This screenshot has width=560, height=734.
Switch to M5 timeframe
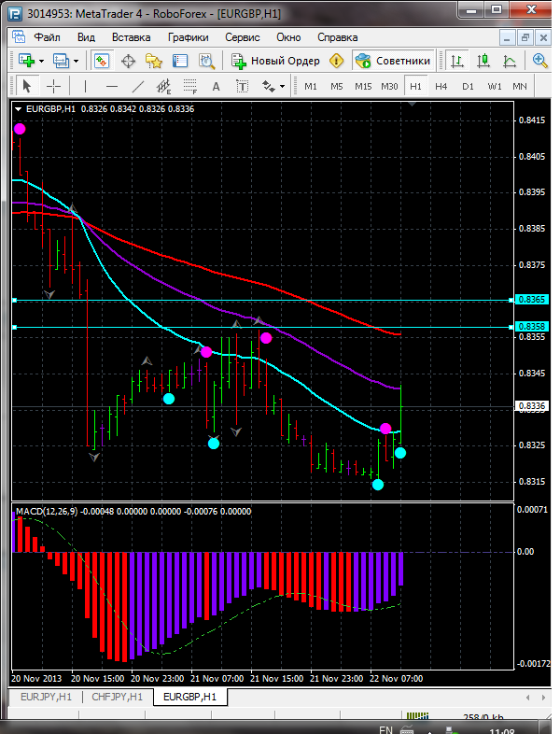click(x=337, y=86)
